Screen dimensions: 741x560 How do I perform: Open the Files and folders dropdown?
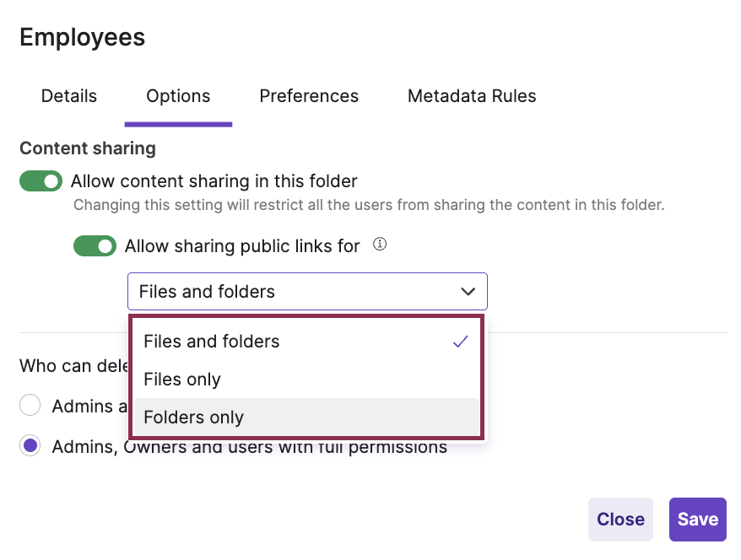click(x=306, y=290)
